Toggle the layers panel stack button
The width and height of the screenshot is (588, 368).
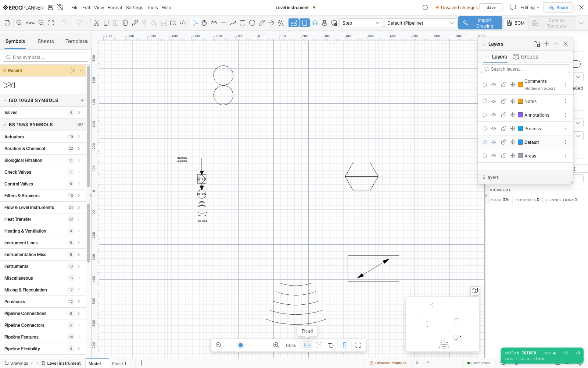[x=315, y=23]
